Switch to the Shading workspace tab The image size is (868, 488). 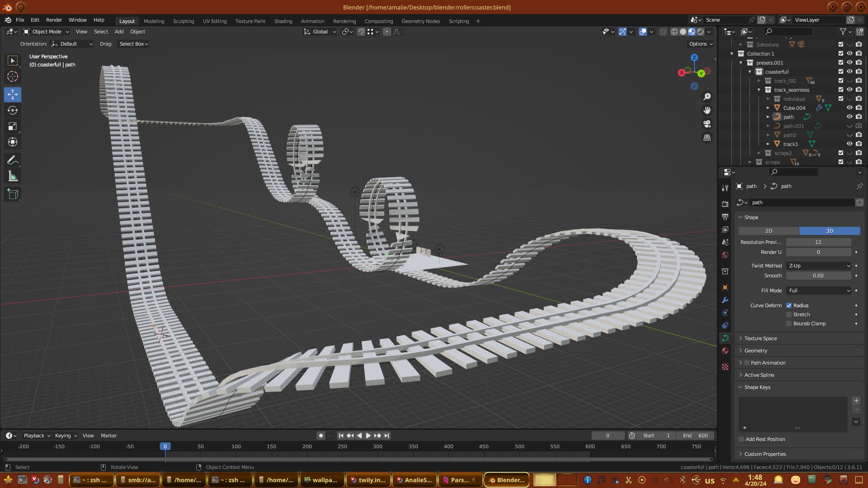click(283, 21)
